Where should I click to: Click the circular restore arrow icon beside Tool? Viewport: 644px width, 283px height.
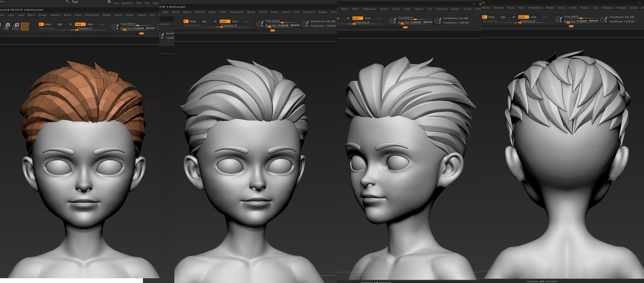109,2
